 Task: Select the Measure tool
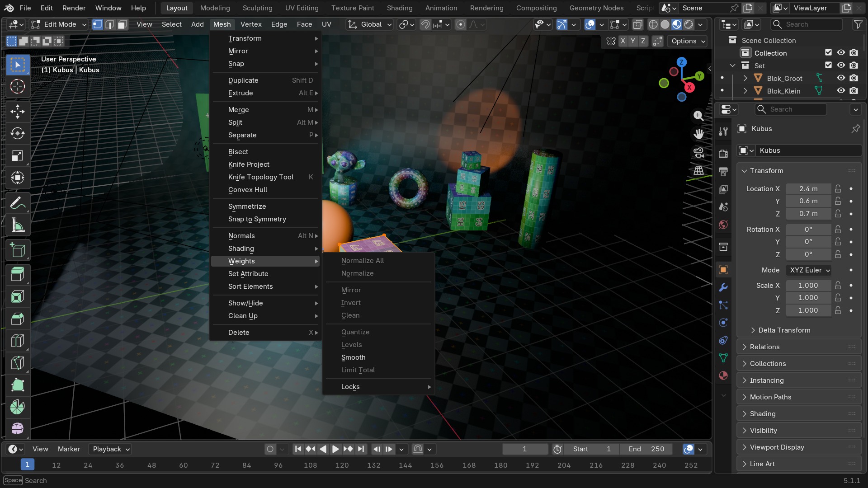click(x=18, y=225)
